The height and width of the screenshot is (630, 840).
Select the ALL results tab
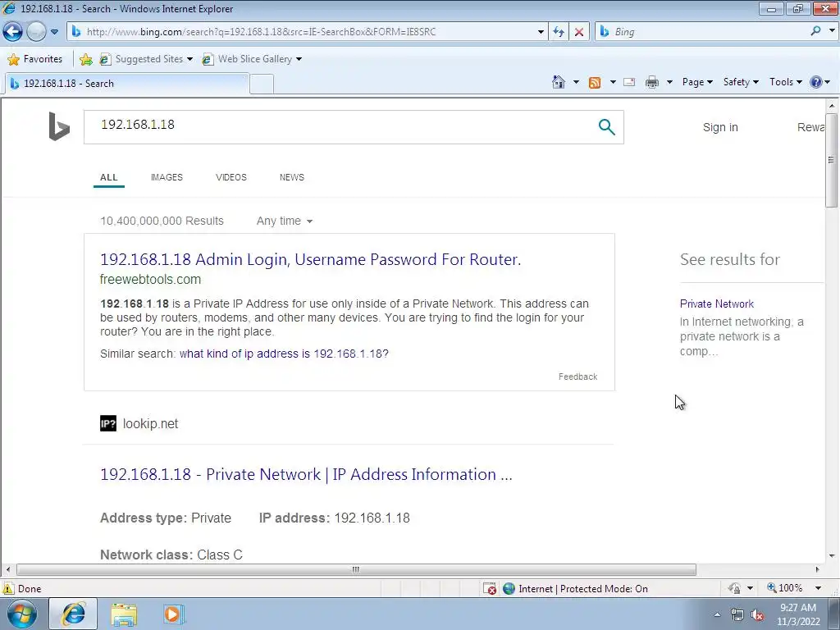pos(109,177)
